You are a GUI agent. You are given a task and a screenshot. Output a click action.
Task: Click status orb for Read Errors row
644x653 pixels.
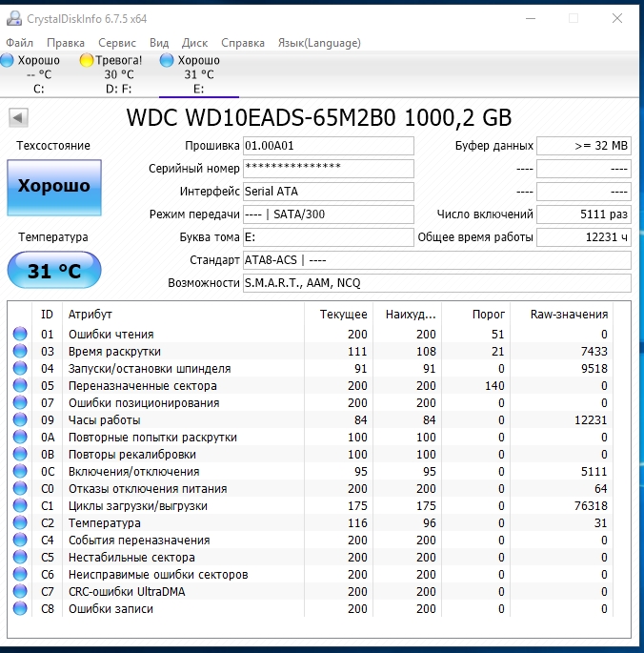coord(20,335)
